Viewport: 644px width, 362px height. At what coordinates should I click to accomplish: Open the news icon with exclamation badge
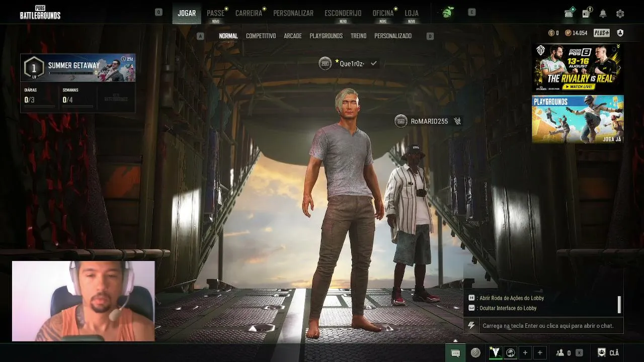point(586,13)
